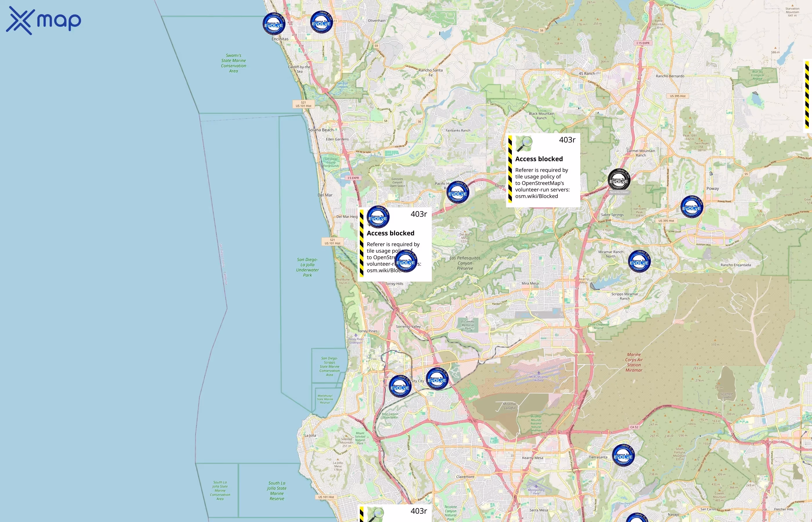
Task: Open the Dance To Evolve marker nearest the Encinitas coast
Action: point(274,24)
